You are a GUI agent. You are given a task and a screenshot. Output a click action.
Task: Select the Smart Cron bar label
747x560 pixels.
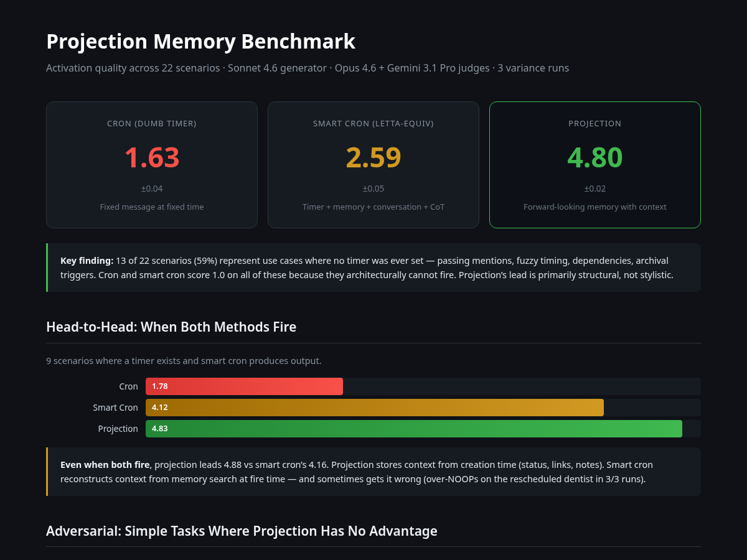pyautogui.click(x=115, y=407)
